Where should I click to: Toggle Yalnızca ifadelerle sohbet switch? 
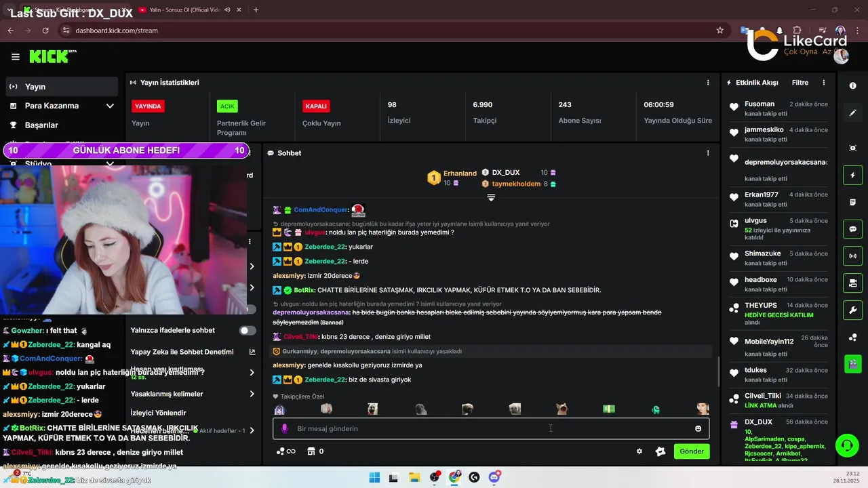tap(248, 330)
